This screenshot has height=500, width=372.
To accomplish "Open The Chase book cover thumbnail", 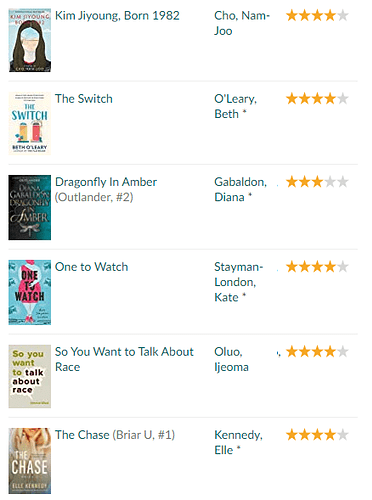I will [x=30, y=460].
